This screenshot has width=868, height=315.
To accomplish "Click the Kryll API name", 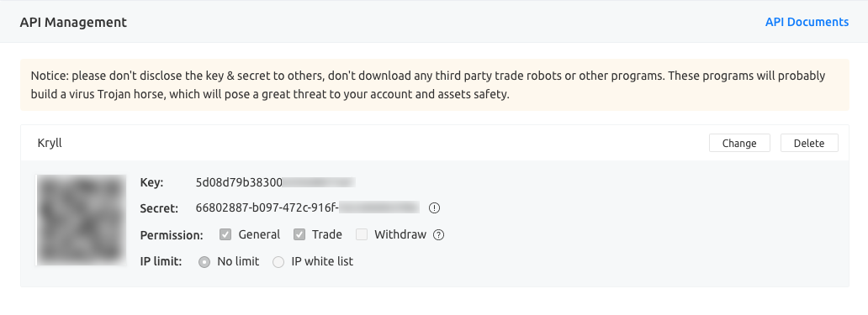I will [x=50, y=143].
